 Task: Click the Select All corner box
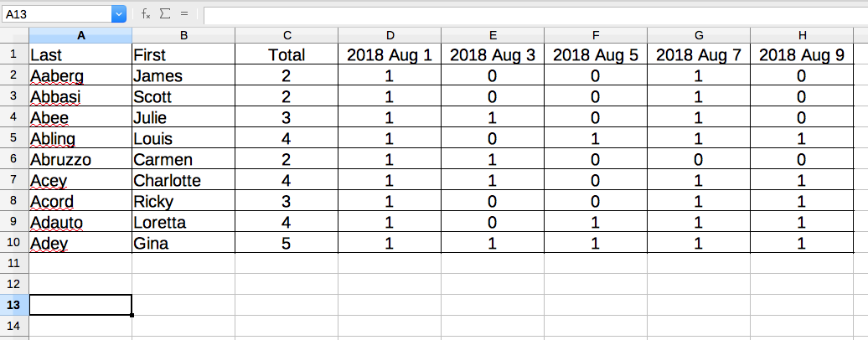[14, 35]
